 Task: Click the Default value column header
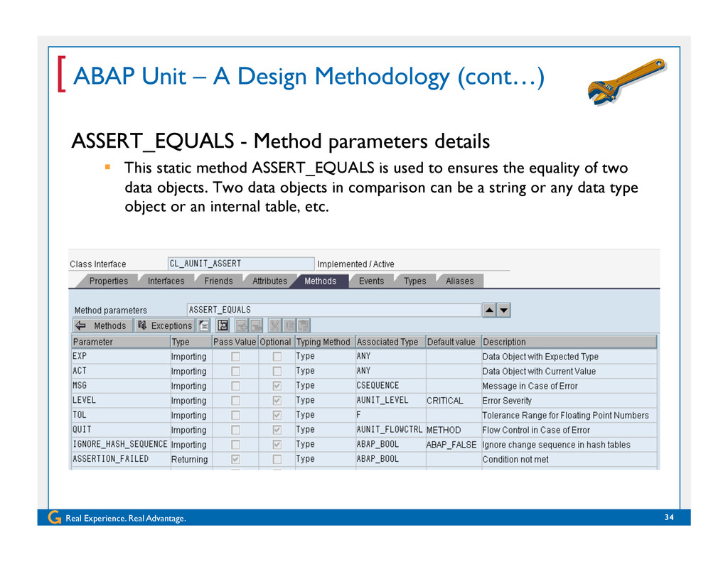453,342
